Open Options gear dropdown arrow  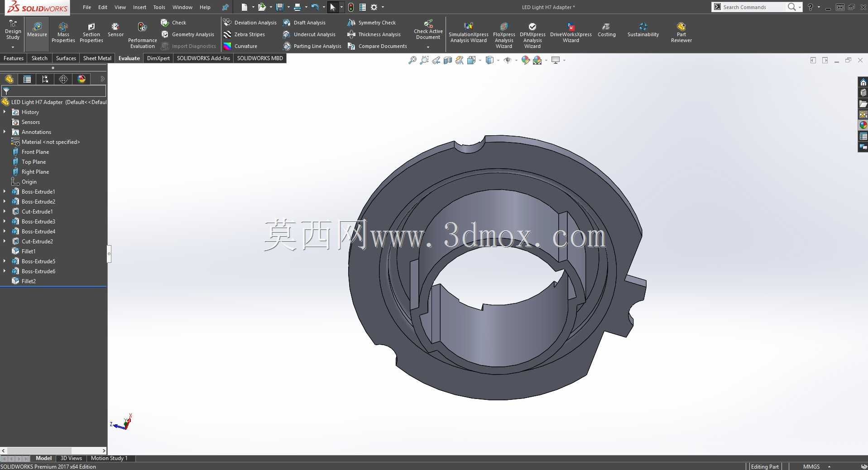383,7
